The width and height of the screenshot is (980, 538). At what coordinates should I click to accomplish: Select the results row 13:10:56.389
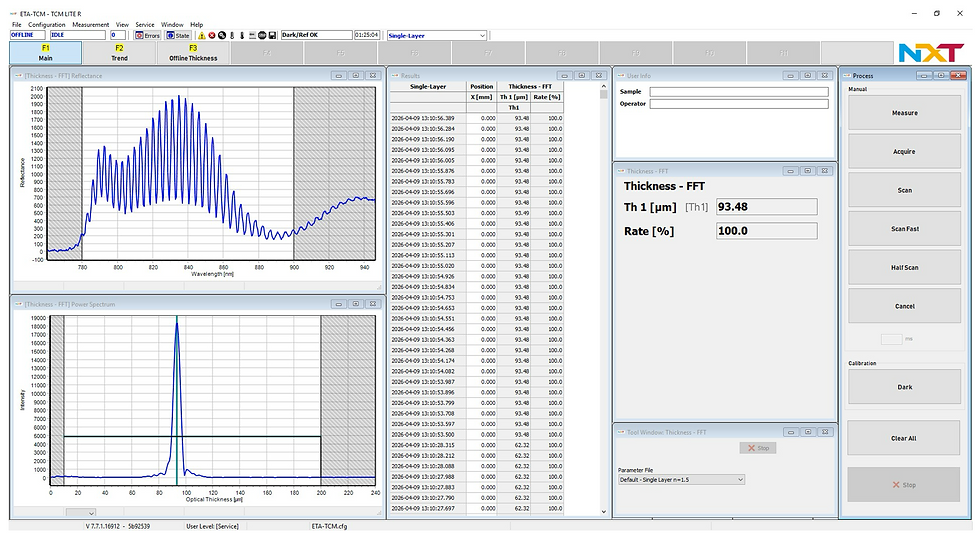click(x=476, y=118)
